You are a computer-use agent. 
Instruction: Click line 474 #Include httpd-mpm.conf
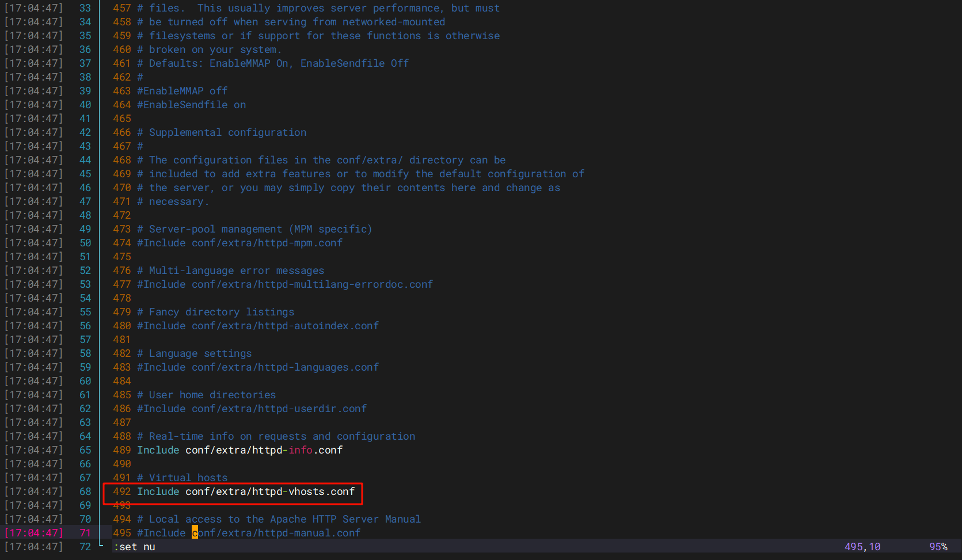239,243
